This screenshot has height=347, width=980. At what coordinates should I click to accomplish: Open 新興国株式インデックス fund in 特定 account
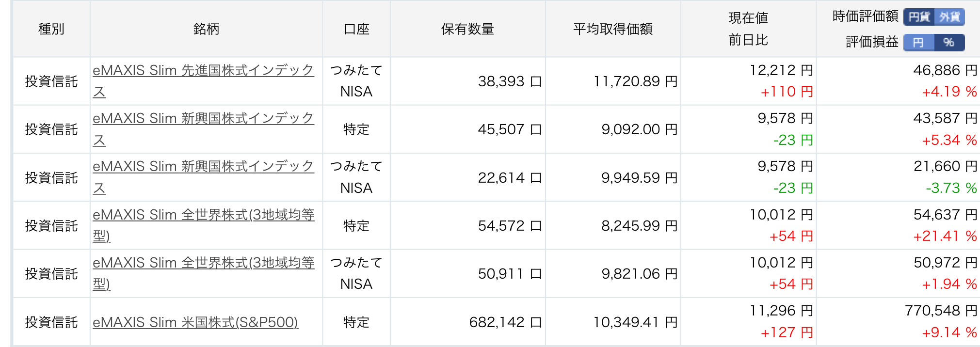[x=203, y=129]
